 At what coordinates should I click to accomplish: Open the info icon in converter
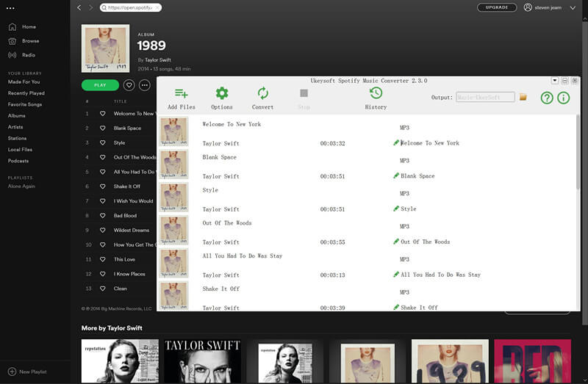point(563,98)
